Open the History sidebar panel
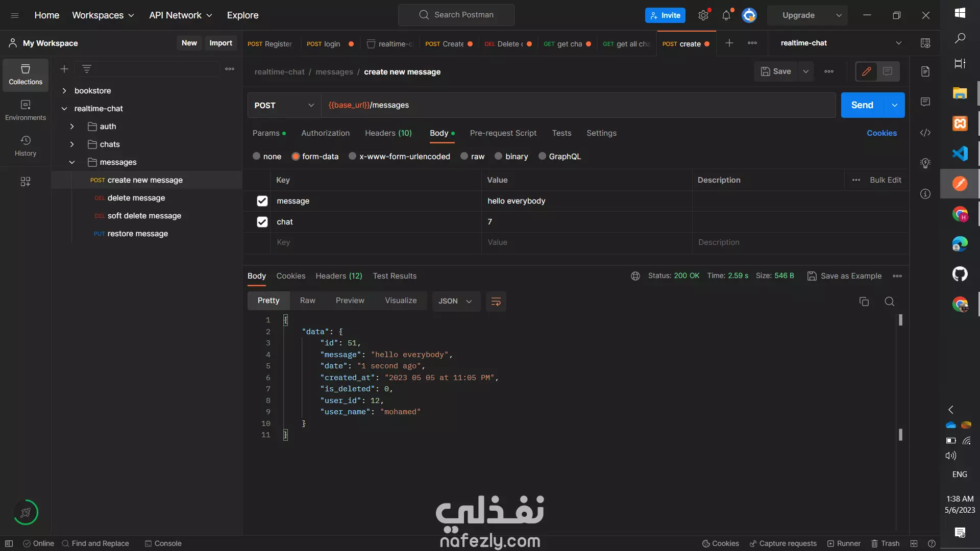 point(26,146)
